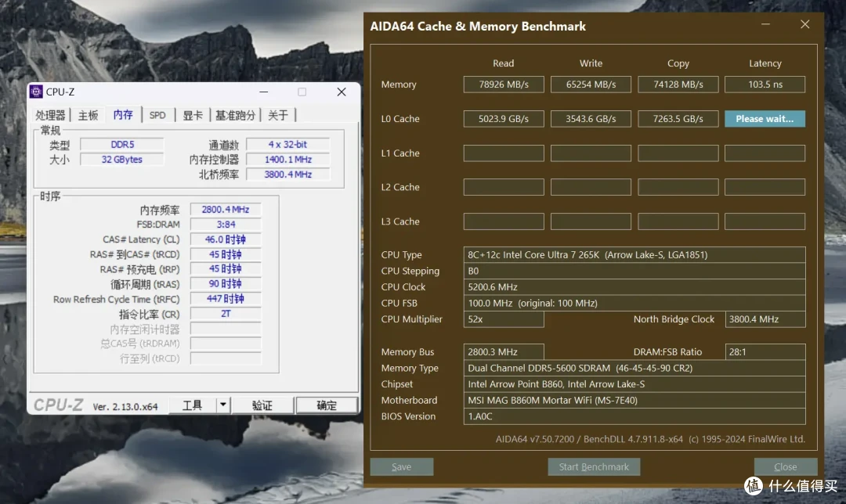Click the CPU Type field showing Core Ultra 7 265K

(634, 255)
